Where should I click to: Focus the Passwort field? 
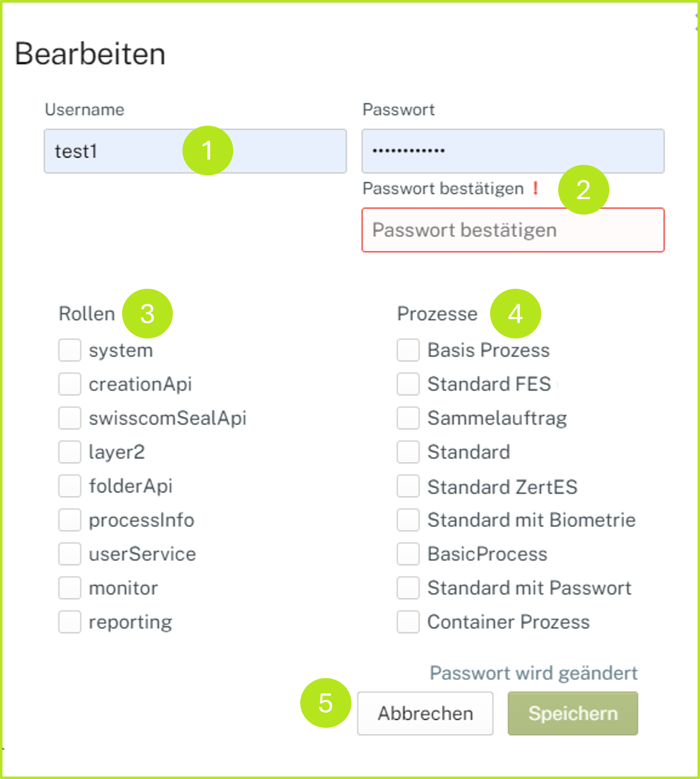click(x=512, y=151)
